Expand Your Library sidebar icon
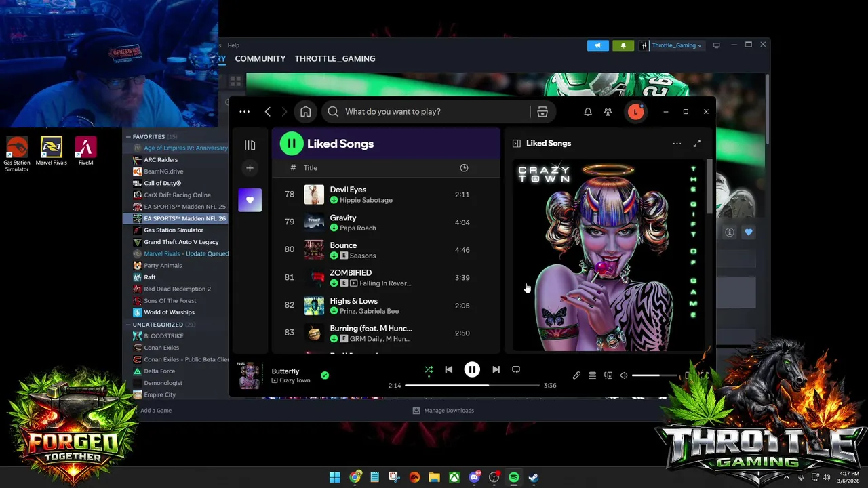The height and width of the screenshot is (488, 868). pyautogui.click(x=250, y=145)
